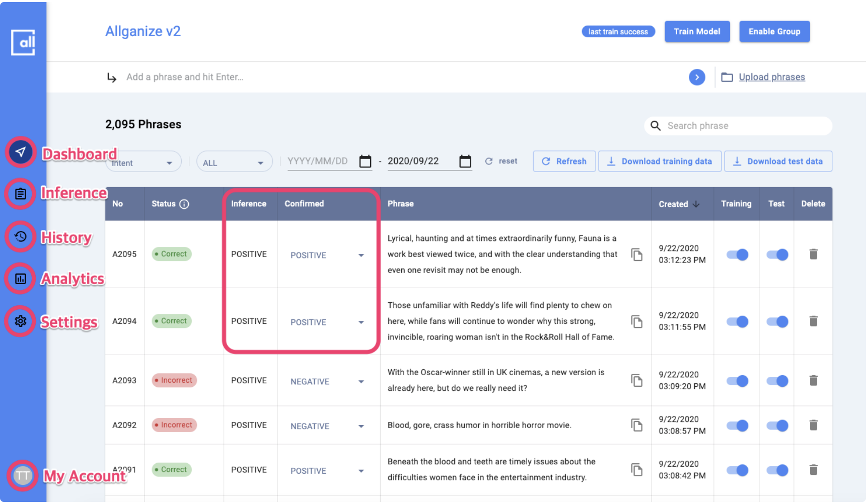Open the ALL filter dropdown
Image resolution: width=867 pixels, height=504 pixels.
tap(234, 162)
